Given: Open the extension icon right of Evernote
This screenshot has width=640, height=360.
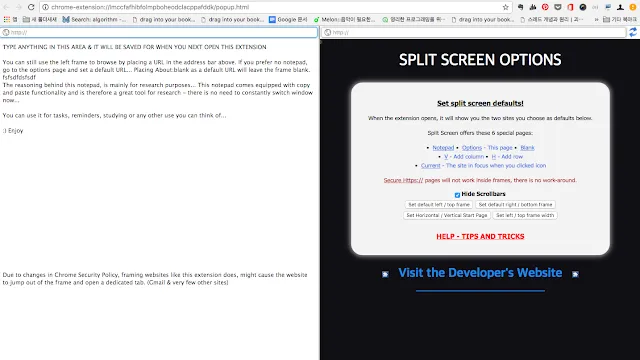Looking at the screenshot, I should click(x=533, y=7).
